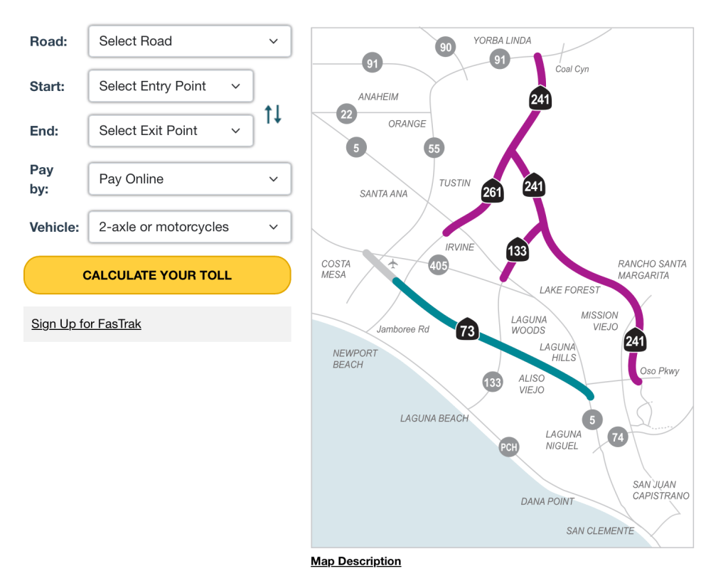Open the Select Exit Point dropdown
The width and height of the screenshot is (728, 588).
coord(171,131)
